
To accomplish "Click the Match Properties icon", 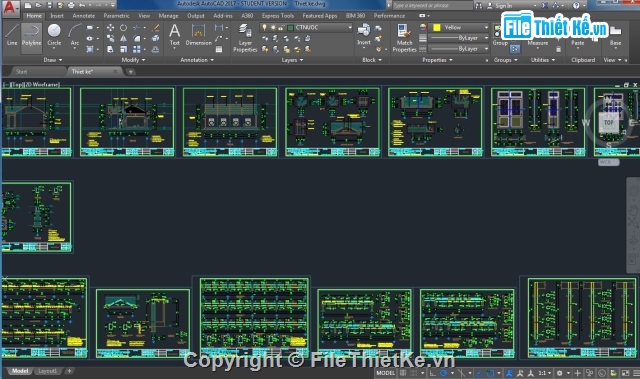I will [x=404, y=38].
